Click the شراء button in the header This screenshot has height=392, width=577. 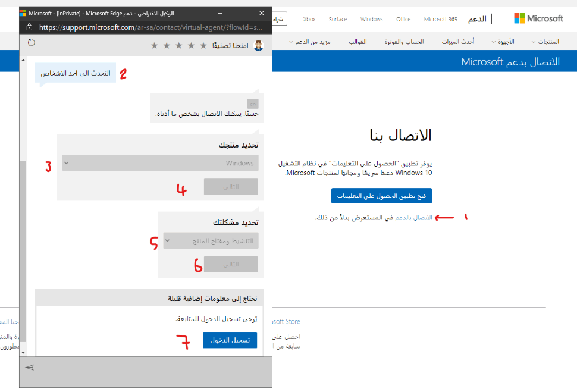(x=279, y=19)
